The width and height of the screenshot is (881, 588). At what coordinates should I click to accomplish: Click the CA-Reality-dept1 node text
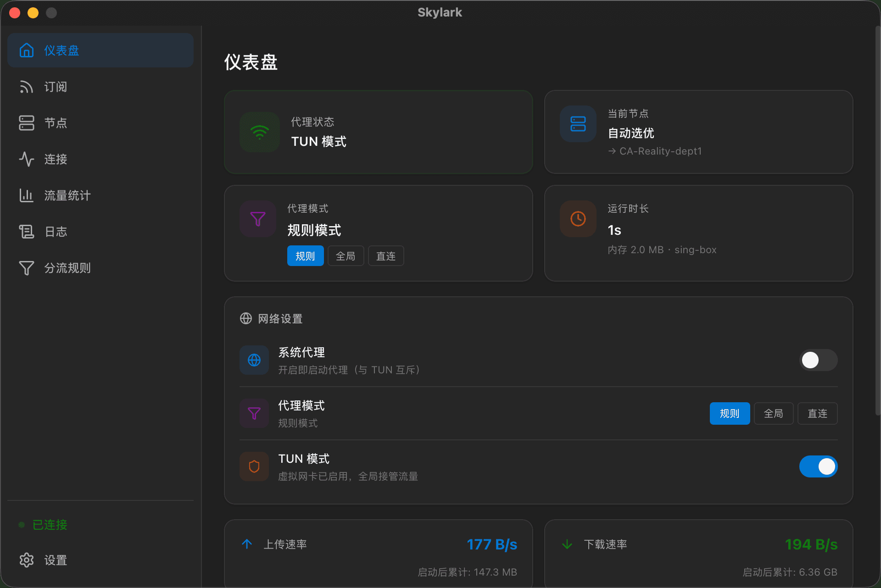660,151
